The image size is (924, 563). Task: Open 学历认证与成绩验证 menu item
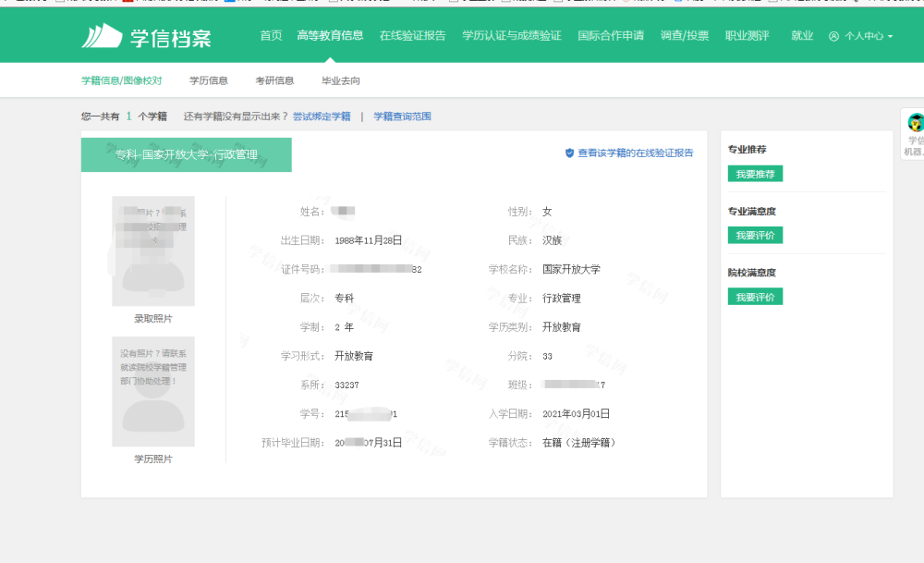[512, 36]
